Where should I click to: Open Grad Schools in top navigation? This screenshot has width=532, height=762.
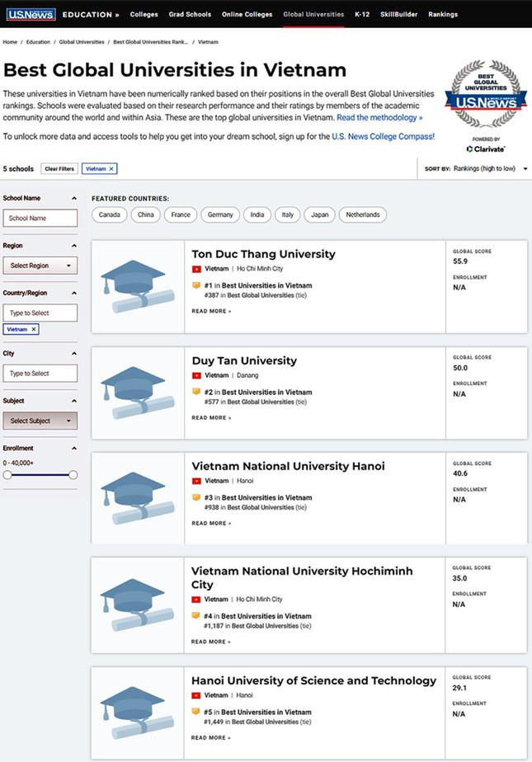click(x=191, y=14)
